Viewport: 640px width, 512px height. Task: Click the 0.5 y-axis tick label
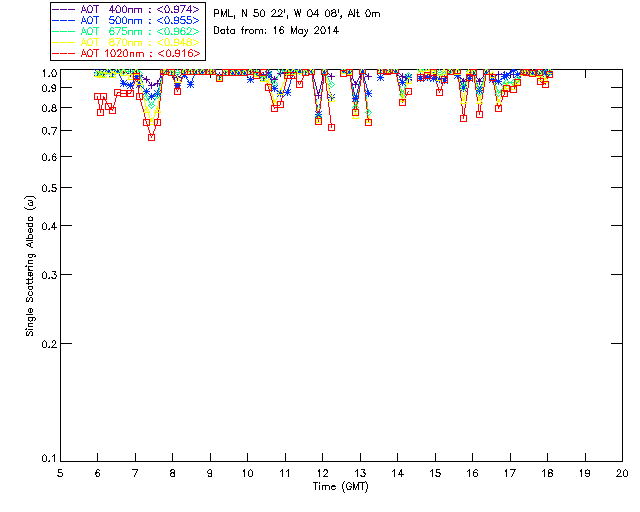[49, 188]
